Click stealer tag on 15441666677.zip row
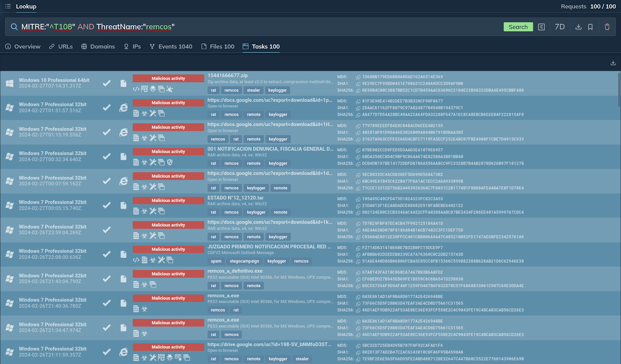This screenshot has width=621, height=364. coord(253,90)
